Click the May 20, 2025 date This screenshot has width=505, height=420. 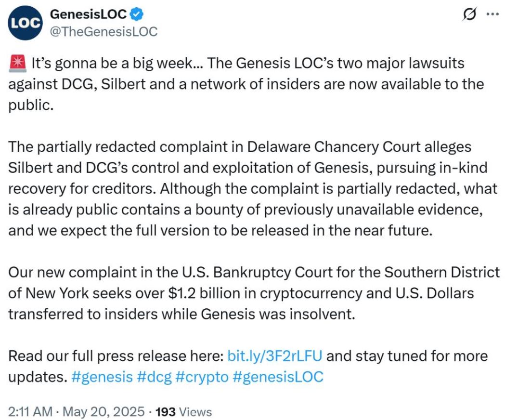coord(104,412)
